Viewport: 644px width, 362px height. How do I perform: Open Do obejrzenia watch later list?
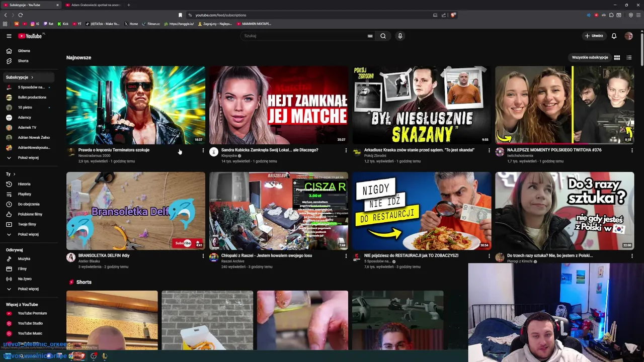click(x=28, y=204)
